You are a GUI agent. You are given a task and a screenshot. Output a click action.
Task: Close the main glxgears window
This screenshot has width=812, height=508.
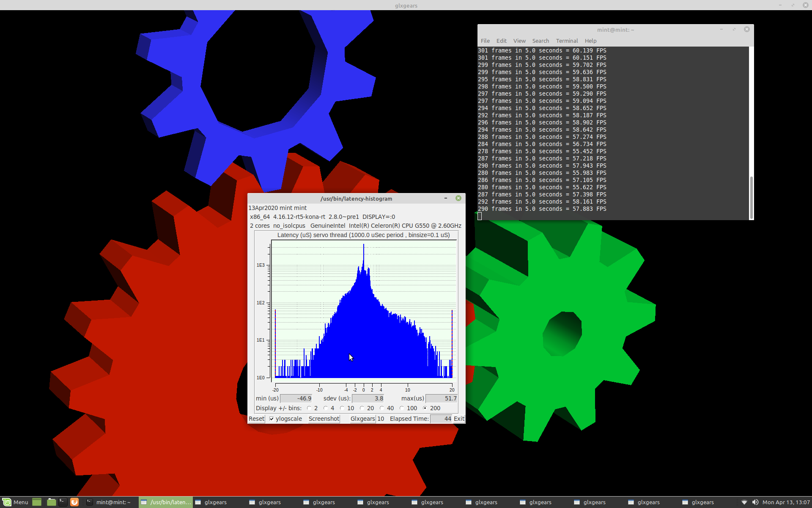806,5
